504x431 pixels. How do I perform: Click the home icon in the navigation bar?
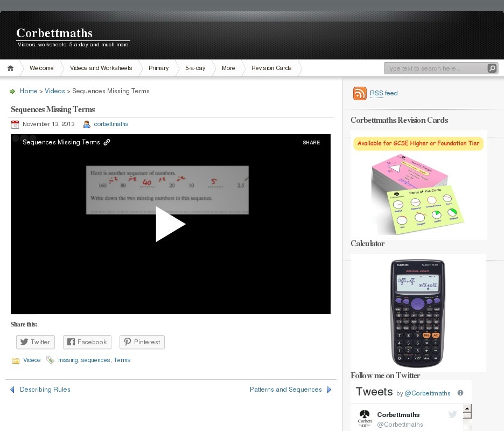(x=10, y=68)
